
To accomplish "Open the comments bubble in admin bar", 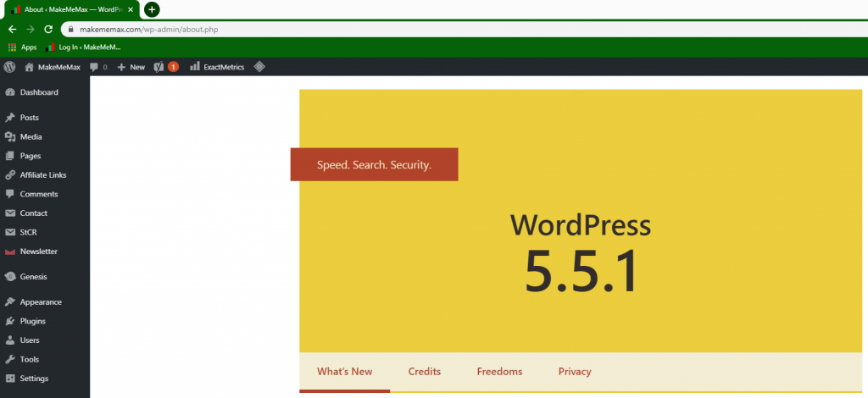I will click(x=94, y=67).
